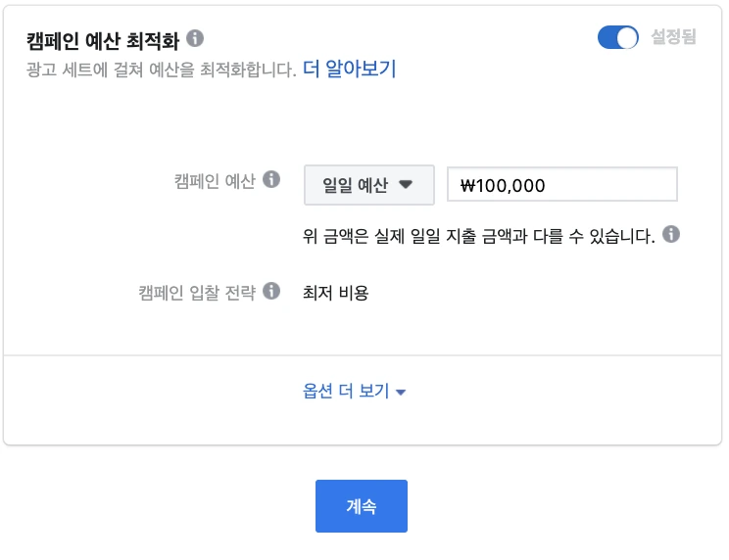Click the caret arrow in 일일 예산 dropdown

pos(406,185)
